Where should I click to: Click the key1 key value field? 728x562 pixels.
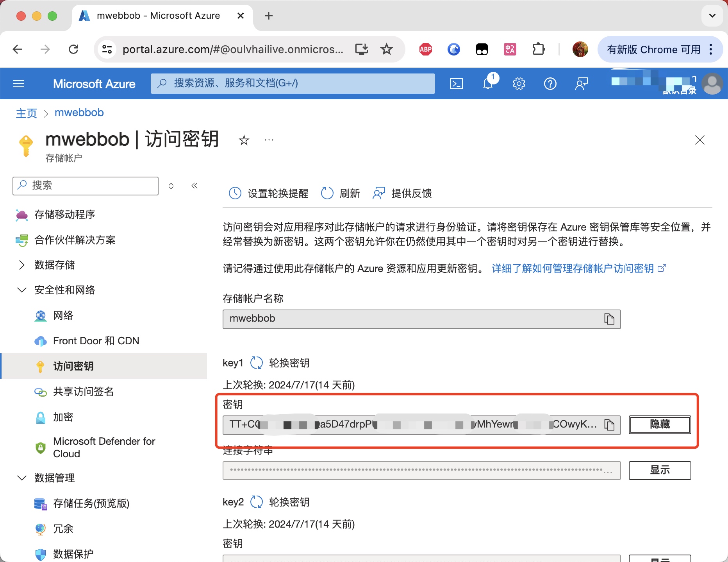(x=421, y=424)
